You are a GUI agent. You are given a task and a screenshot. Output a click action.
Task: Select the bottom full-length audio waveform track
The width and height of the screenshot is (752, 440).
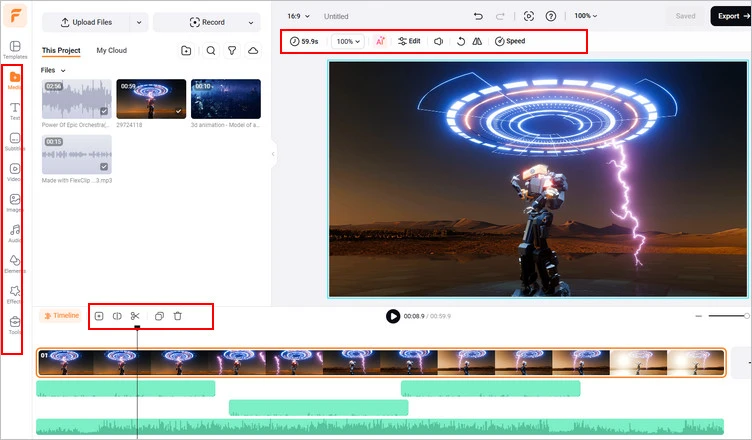coord(380,427)
